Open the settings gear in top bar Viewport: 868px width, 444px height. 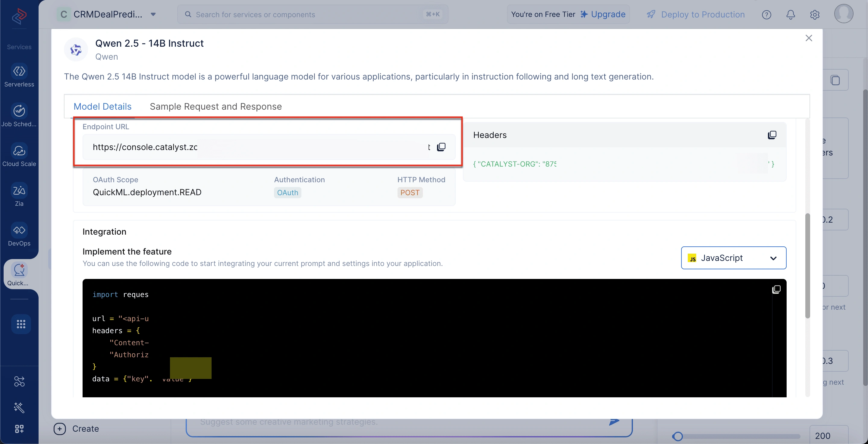coord(814,14)
